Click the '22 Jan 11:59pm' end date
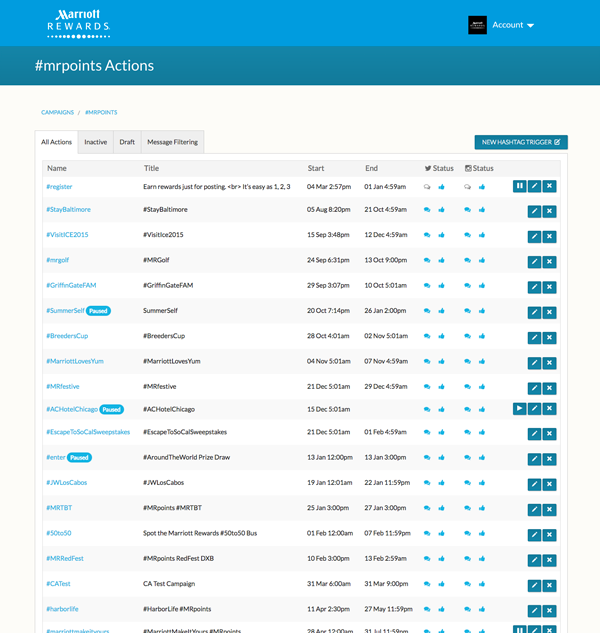 (387, 482)
